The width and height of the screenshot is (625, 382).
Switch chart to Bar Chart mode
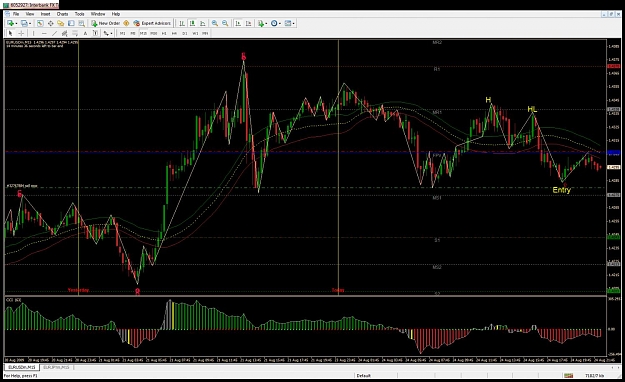tap(182, 24)
